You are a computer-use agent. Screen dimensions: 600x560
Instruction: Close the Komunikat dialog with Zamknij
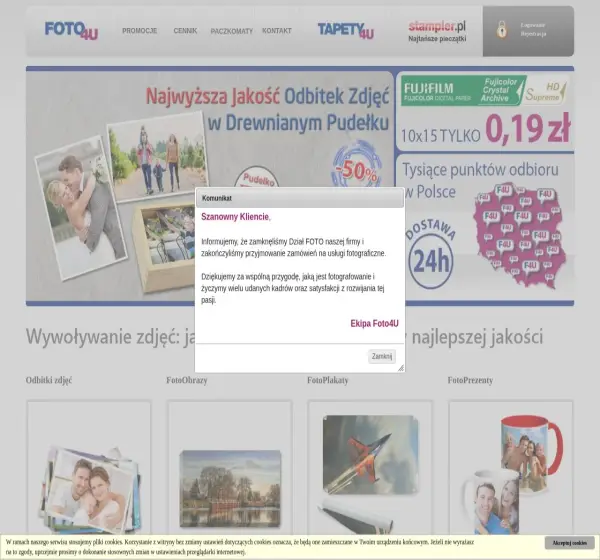tap(382, 356)
